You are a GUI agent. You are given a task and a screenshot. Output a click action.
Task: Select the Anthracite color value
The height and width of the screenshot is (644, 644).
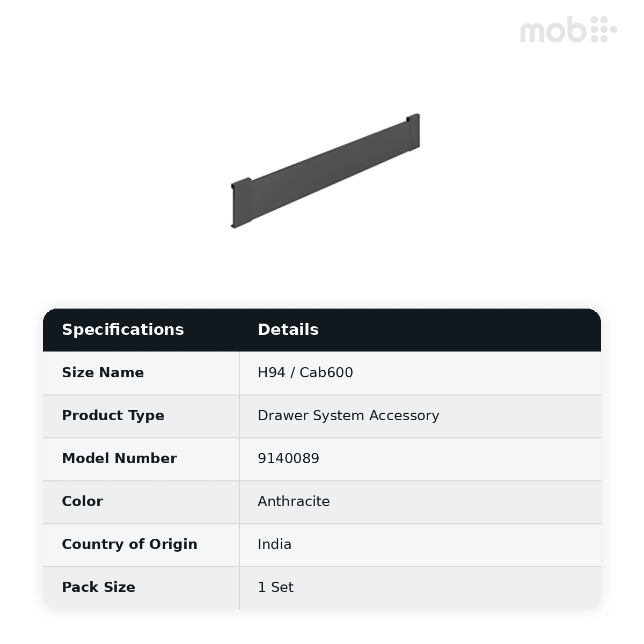click(294, 501)
